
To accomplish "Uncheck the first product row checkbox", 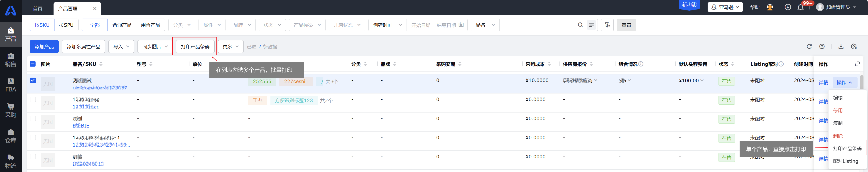I will [x=33, y=80].
